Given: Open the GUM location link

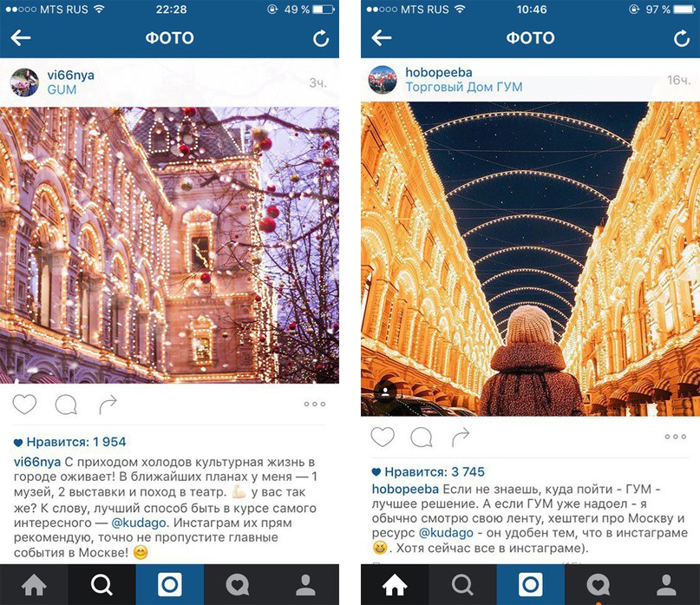Looking at the screenshot, I should point(62,89).
